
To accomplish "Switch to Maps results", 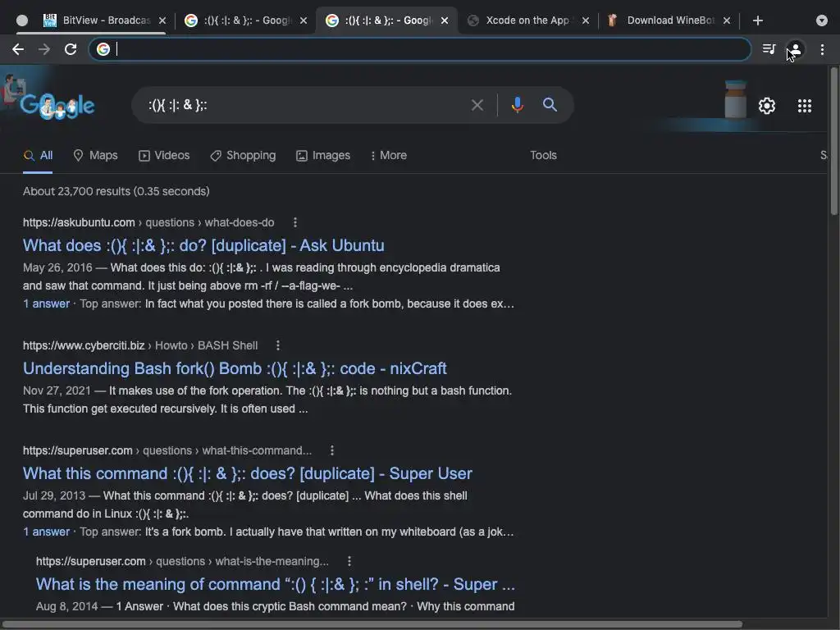I will 95,155.
